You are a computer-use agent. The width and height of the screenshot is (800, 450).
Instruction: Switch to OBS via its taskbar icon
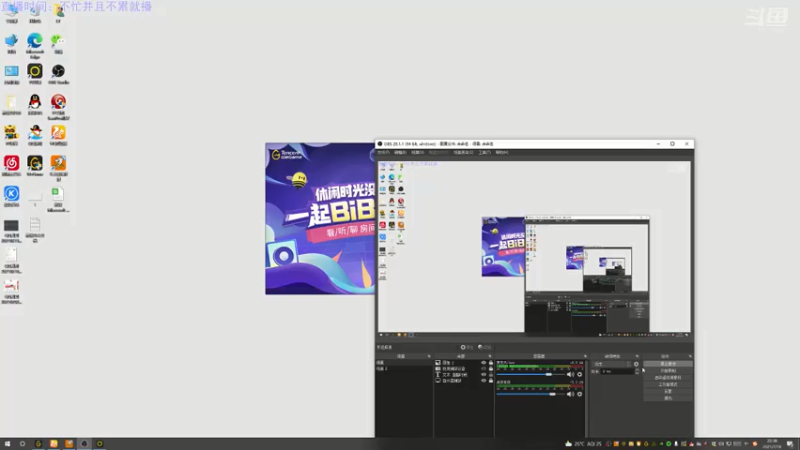[84, 444]
